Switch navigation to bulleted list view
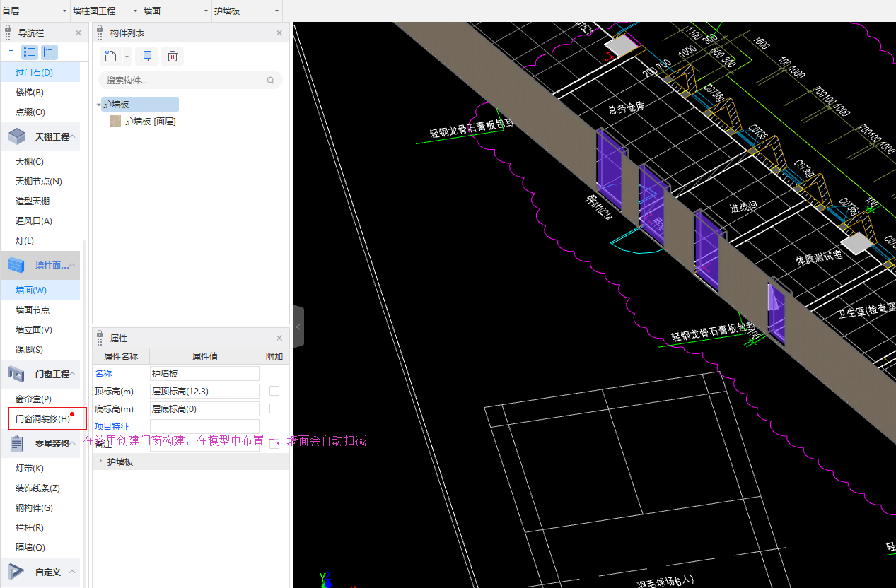The image size is (896, 588). coord(30,52)
